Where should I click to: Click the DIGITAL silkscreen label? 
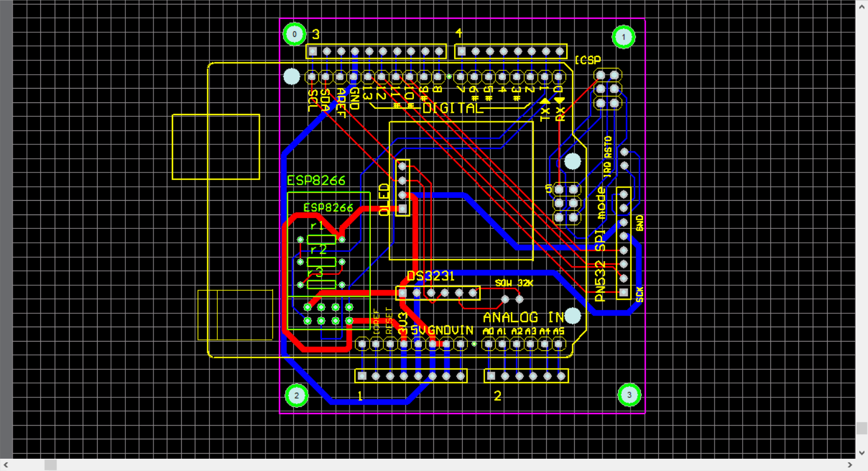click(452, 108)
